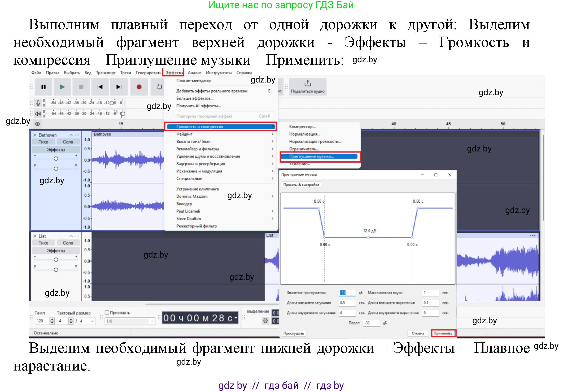Enable the Привязать checkbox

click(107, 313)
